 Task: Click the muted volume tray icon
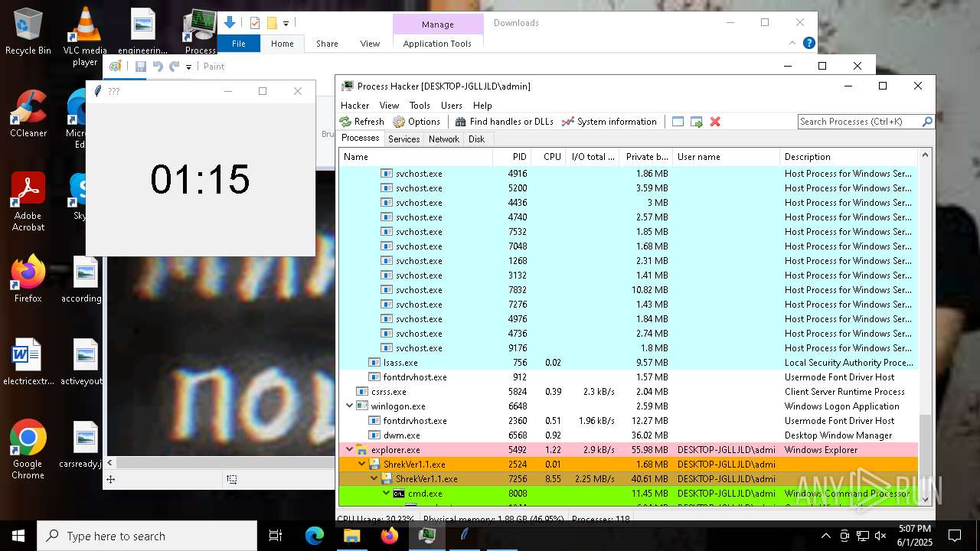click(x=880, y=536)
